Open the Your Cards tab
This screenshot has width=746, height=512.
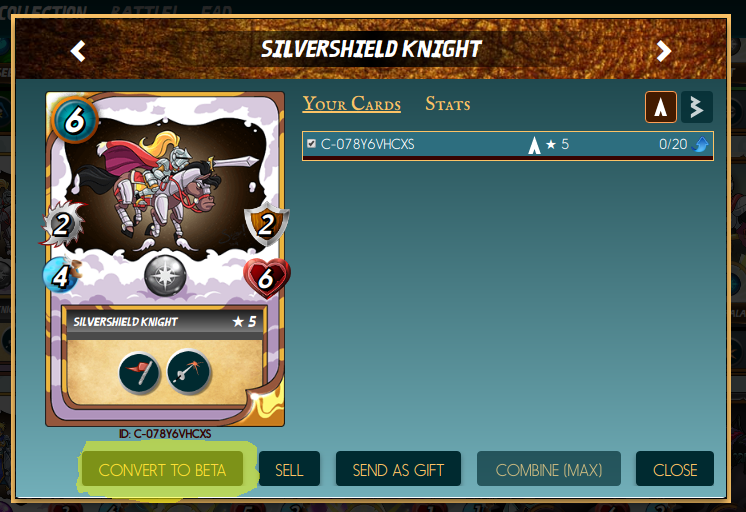pyautogui.click(x=352, y=104)
